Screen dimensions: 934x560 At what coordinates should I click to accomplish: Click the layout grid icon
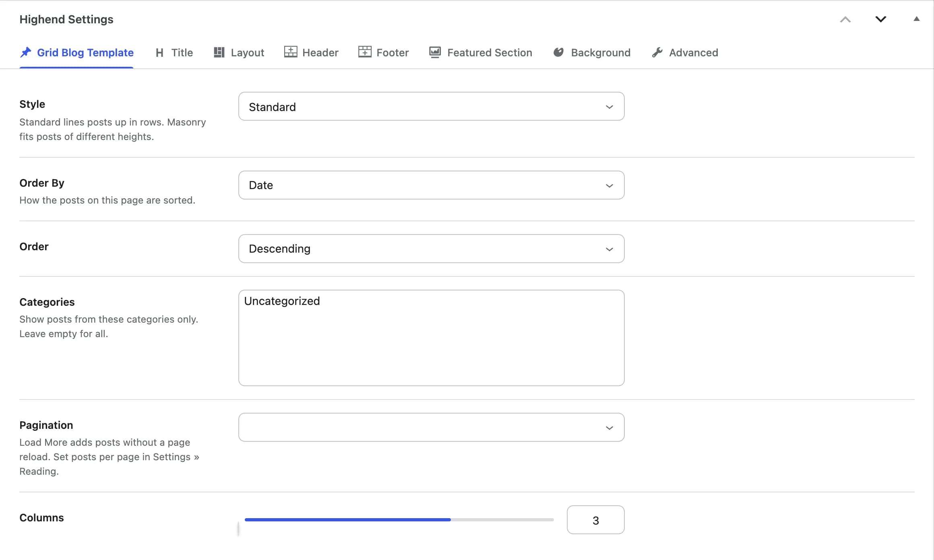pos(219,52)
